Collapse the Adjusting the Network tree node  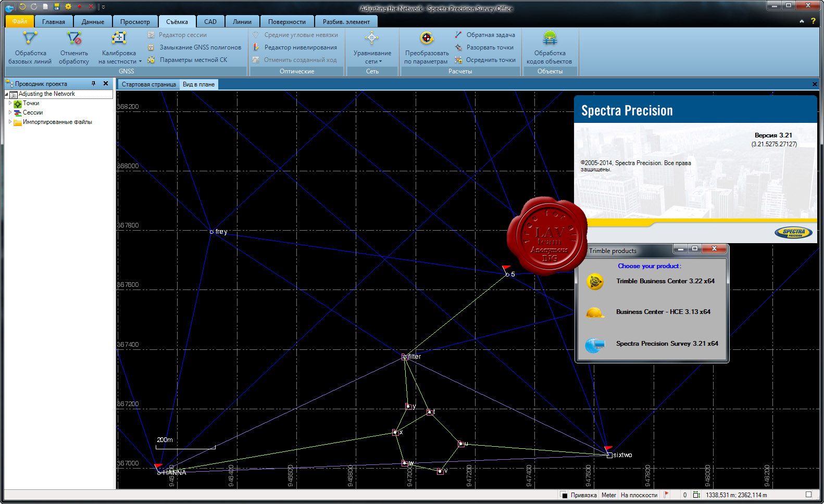[x=6, y=94]
